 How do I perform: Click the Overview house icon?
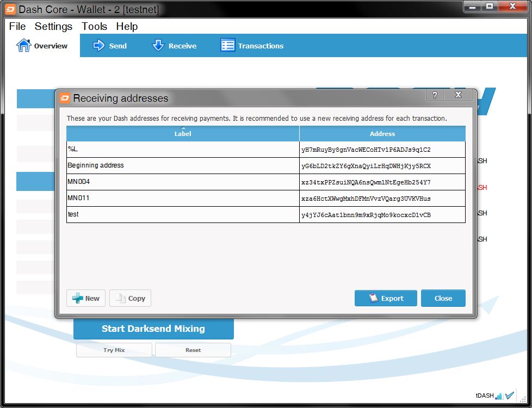click(24, 45)
